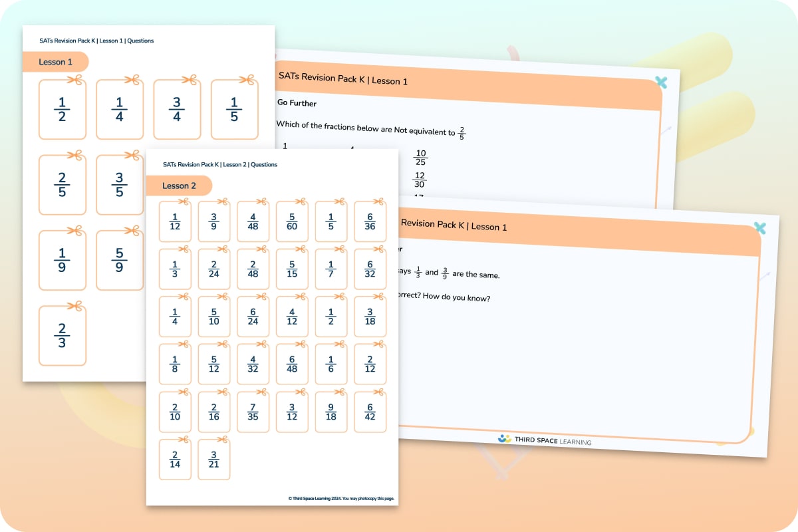The width and height of the screenshot is (798, 532).
Task: Click the 1/5 card on Lesson 1 page
Action: pyautogui.click(x=234, y=110)
